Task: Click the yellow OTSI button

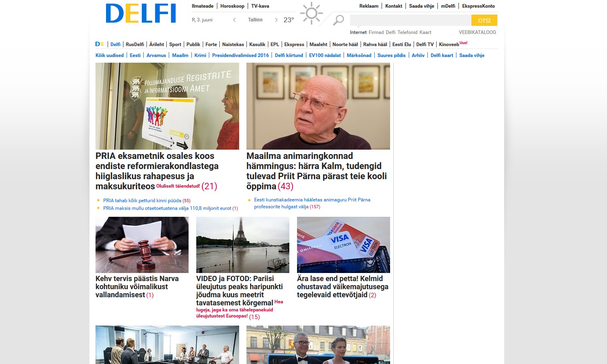Action: 484,20
